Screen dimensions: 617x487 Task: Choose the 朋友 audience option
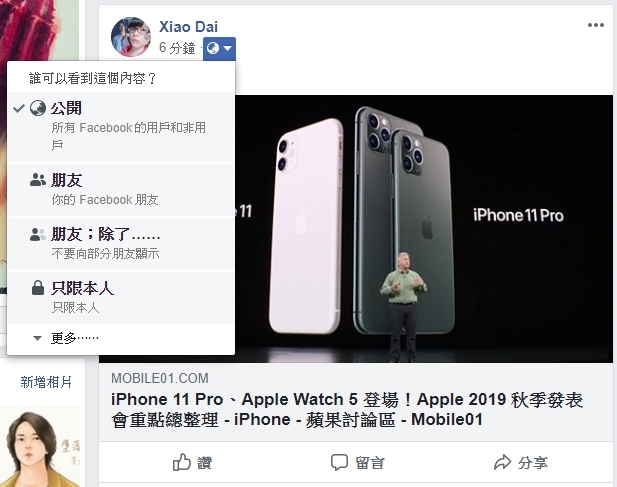(121, 190)
